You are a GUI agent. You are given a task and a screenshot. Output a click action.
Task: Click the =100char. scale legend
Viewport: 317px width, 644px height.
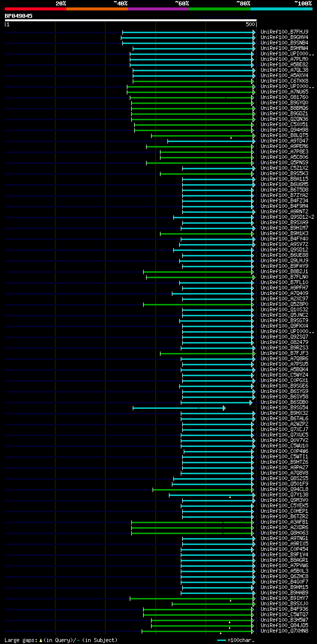click(236, 640)
